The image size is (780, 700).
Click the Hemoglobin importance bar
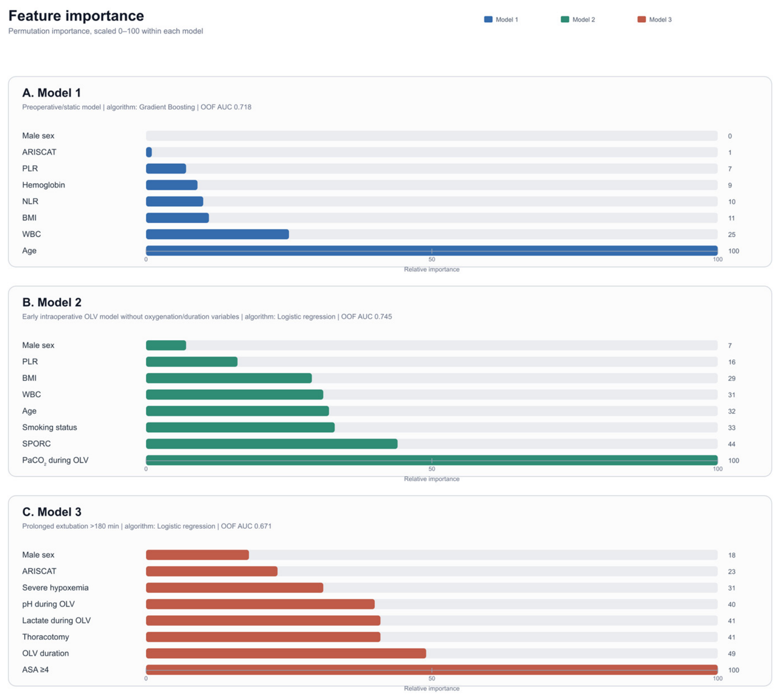(172, 185)
